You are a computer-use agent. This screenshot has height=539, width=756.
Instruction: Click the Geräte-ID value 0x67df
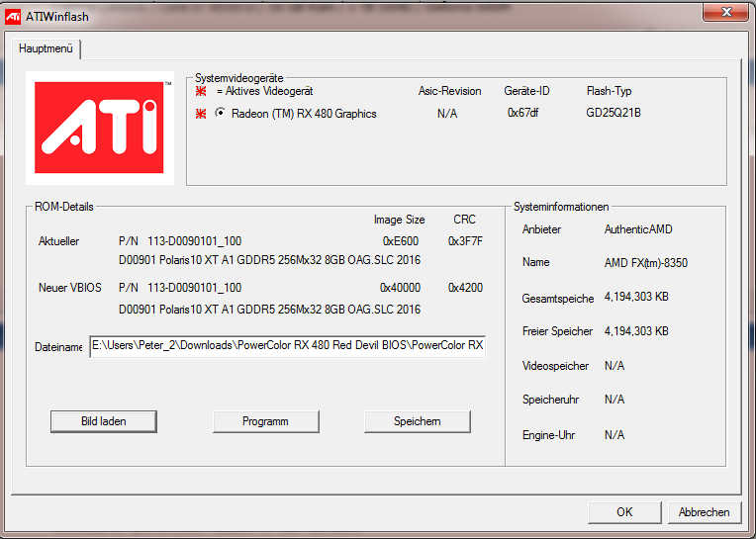pyautogui.click(x=523, y=113)
